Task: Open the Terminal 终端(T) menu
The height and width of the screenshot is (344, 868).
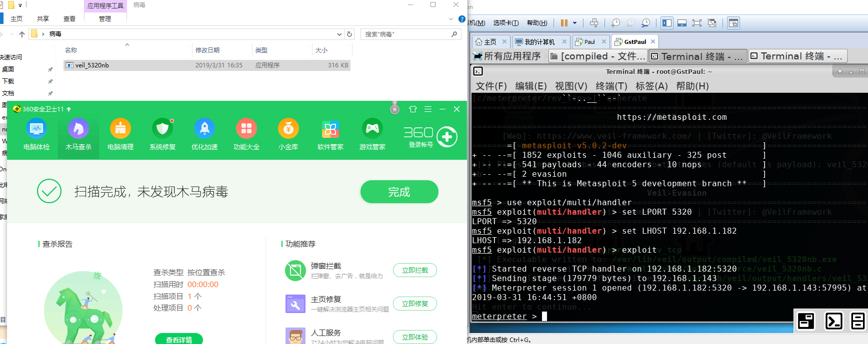Action: point(611,86)
